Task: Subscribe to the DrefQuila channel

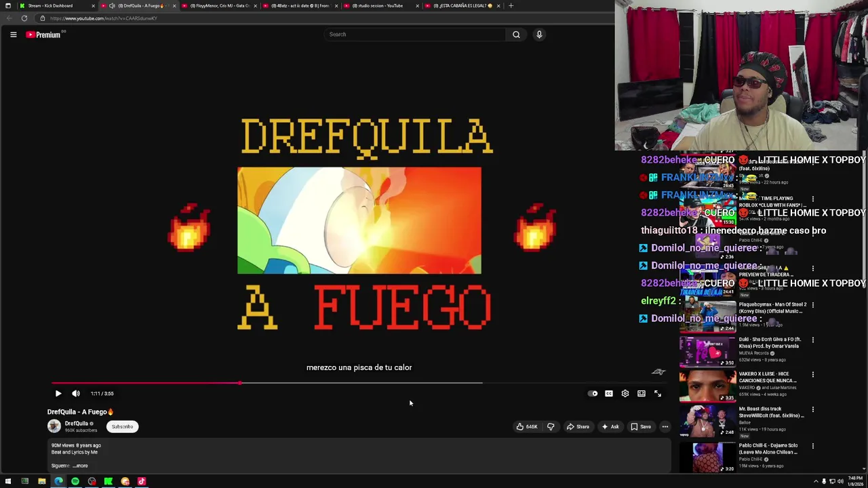Action: (x=123, y=426)
